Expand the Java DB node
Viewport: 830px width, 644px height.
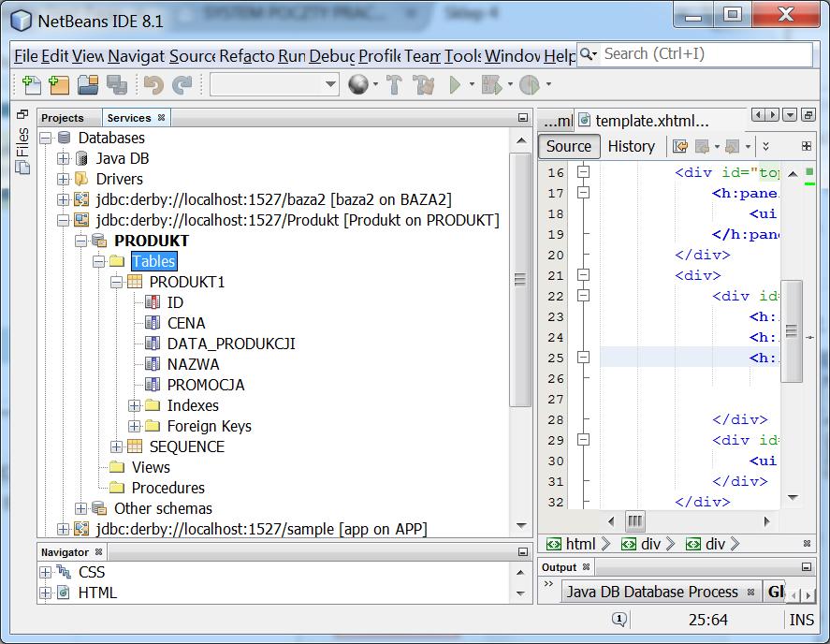click(x=63, y=158)
